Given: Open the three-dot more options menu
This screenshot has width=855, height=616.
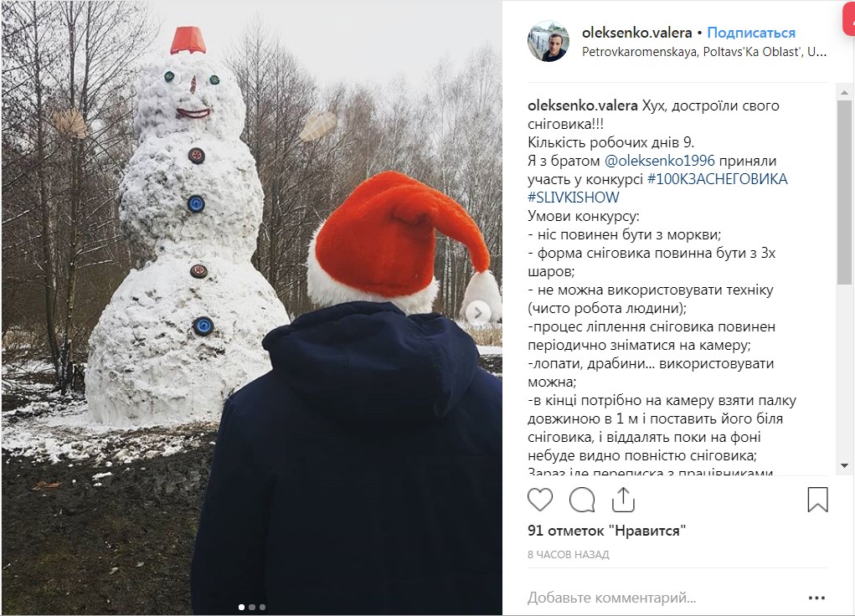Looking at the screenshot, I should 816,598.
